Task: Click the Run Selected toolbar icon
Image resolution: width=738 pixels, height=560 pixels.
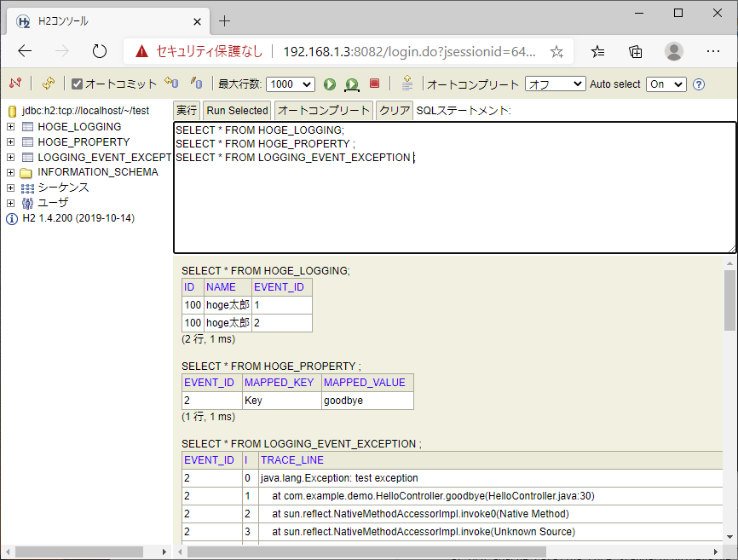Action: 352,84
